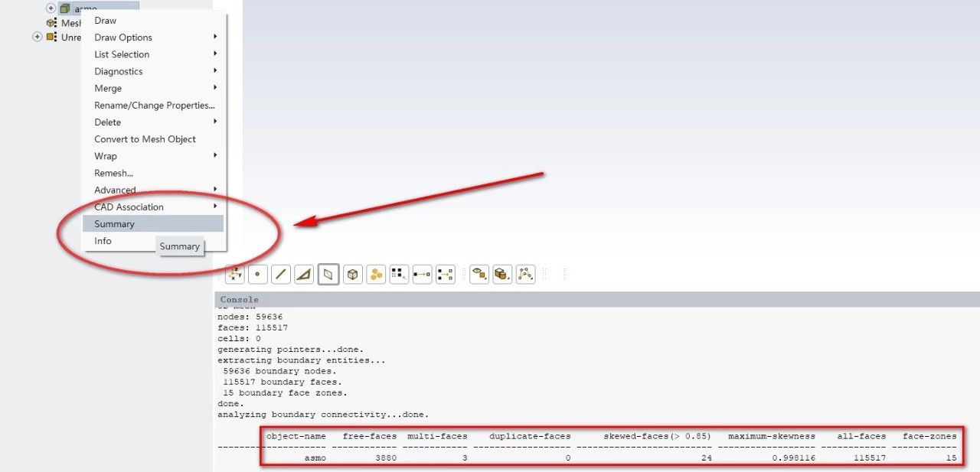
Task: Click the black squares selection helper icon
Action: (399, 274)
